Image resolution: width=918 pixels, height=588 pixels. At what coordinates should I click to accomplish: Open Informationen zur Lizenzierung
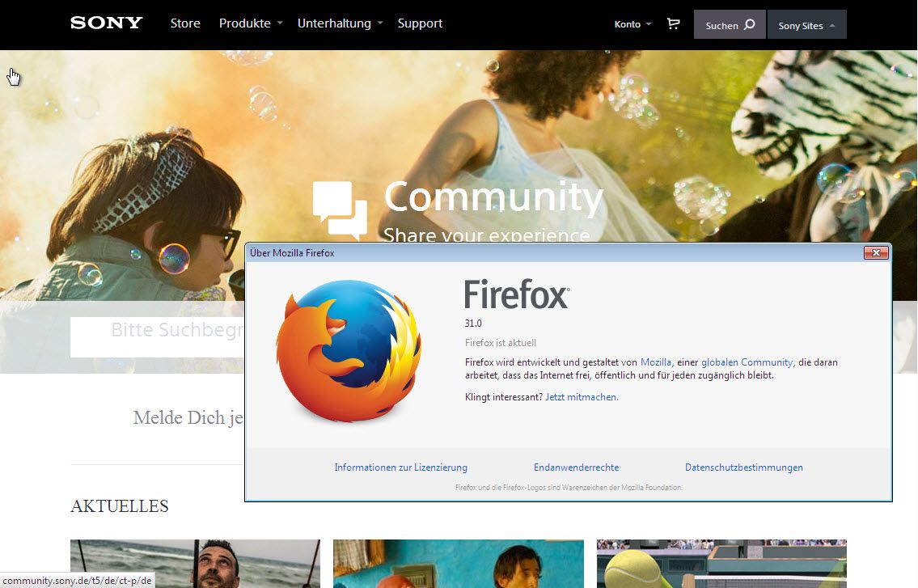click(400, 467)
